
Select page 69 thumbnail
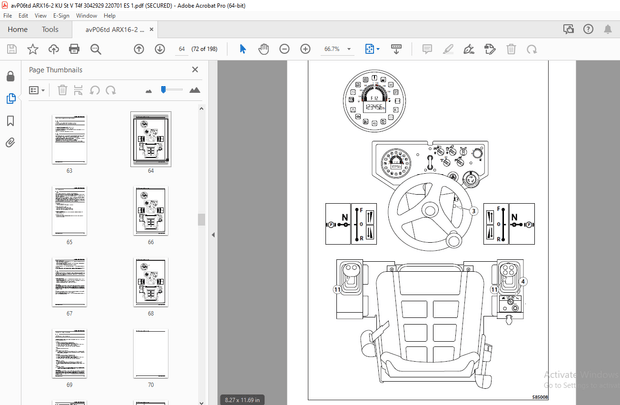[69, 354]
